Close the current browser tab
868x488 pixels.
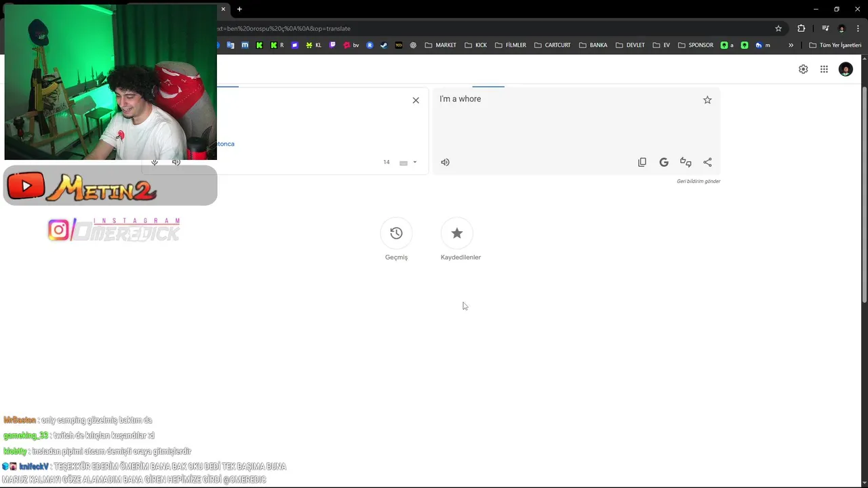(x=223, y=9)
